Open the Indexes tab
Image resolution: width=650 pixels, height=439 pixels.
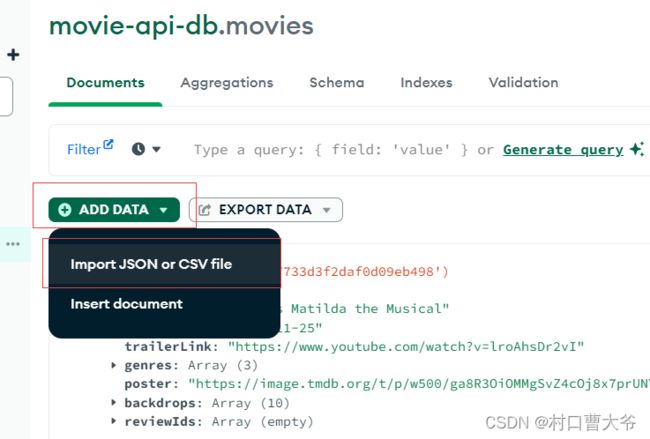[x=426, y=82]
